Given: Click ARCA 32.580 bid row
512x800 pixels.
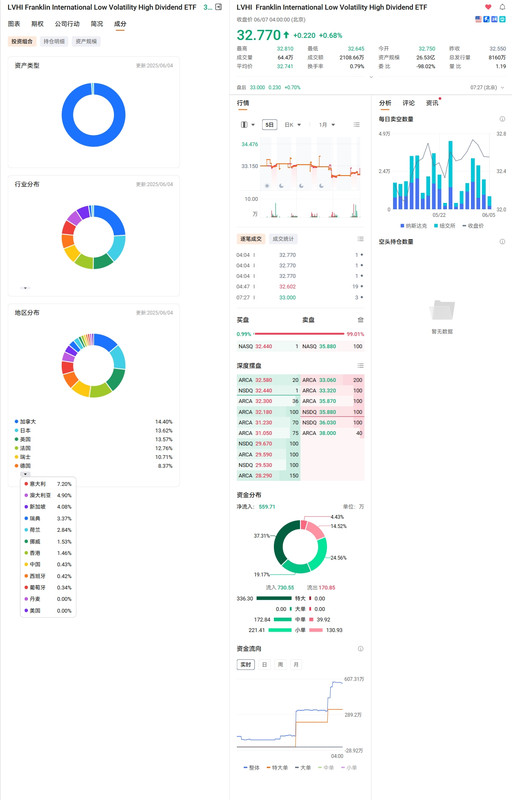Looking at the screenshot, I should [x=268, y=380].
